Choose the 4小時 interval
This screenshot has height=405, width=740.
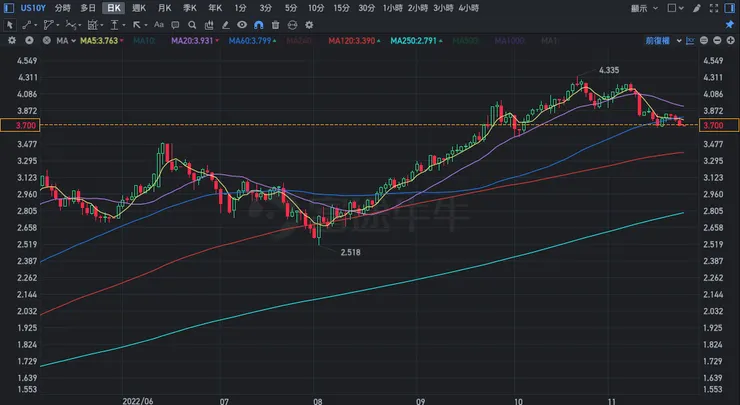468,8
